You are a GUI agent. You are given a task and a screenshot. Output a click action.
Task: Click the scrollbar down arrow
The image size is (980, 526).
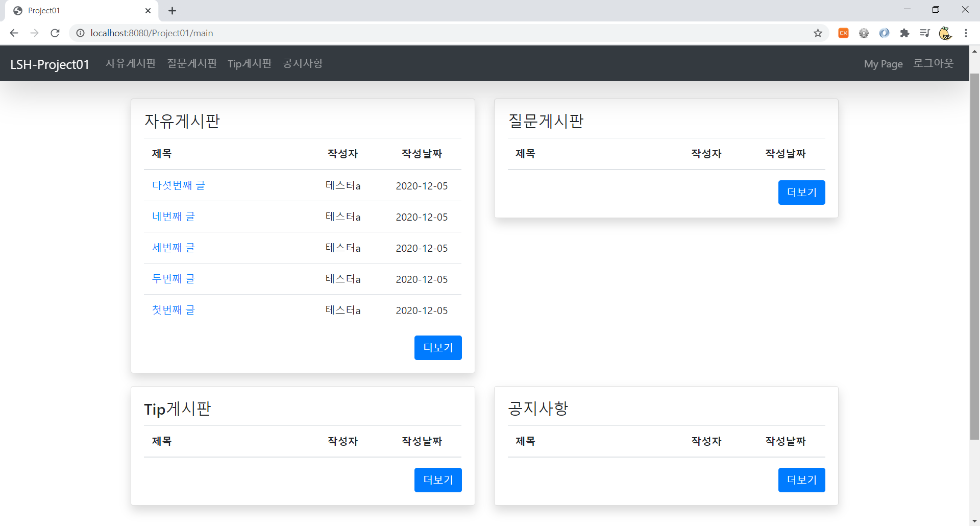click(974, 521)
